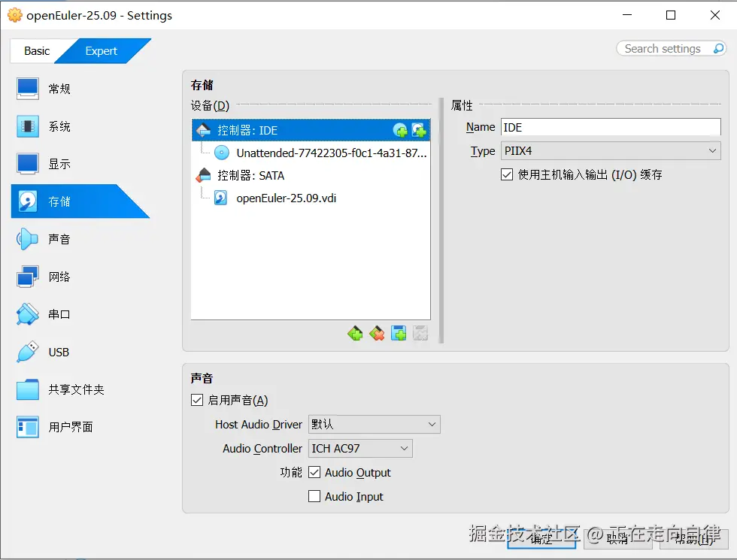737x560 pixels.
Task: Open the controller Type PIIX4 dropdown
Action: (611, 151)
